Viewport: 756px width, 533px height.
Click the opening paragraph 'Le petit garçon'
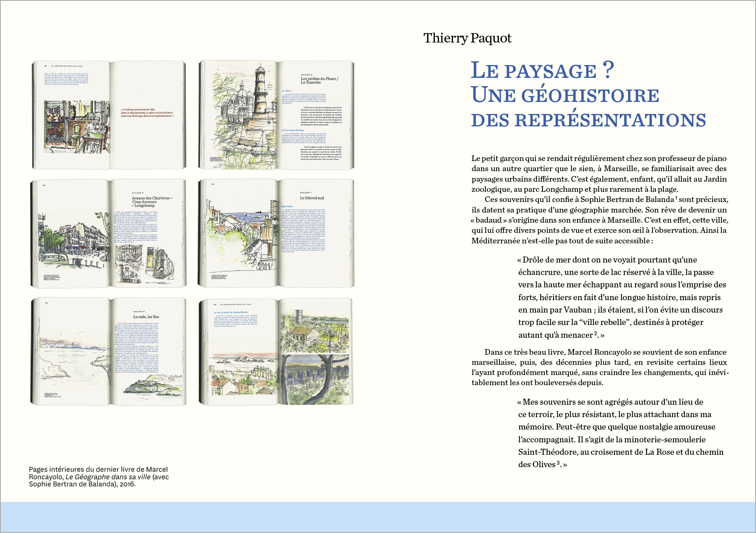pyautogui.click(x=599, y=173)
